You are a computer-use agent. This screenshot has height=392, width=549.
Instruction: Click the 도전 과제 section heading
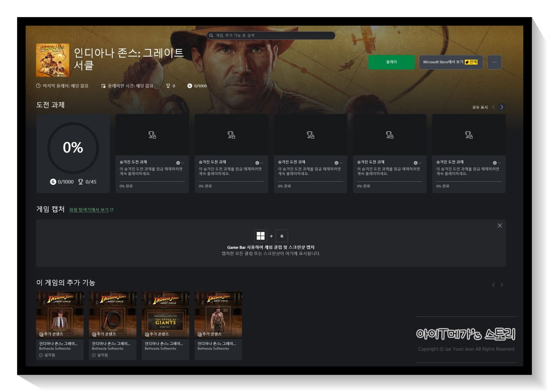click(x=50, y=105)
